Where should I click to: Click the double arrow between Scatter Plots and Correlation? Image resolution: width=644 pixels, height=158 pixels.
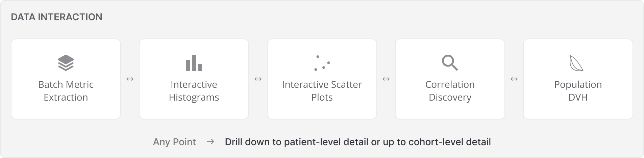pos(386,79)
